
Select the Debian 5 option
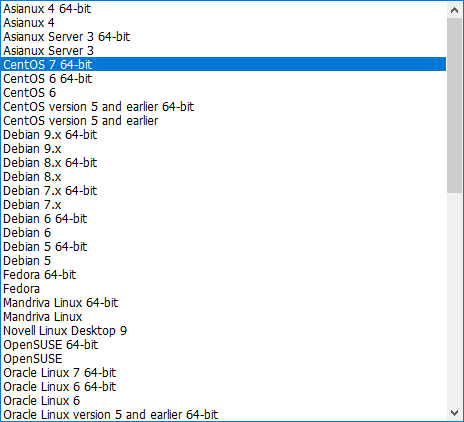pos(223,261)
